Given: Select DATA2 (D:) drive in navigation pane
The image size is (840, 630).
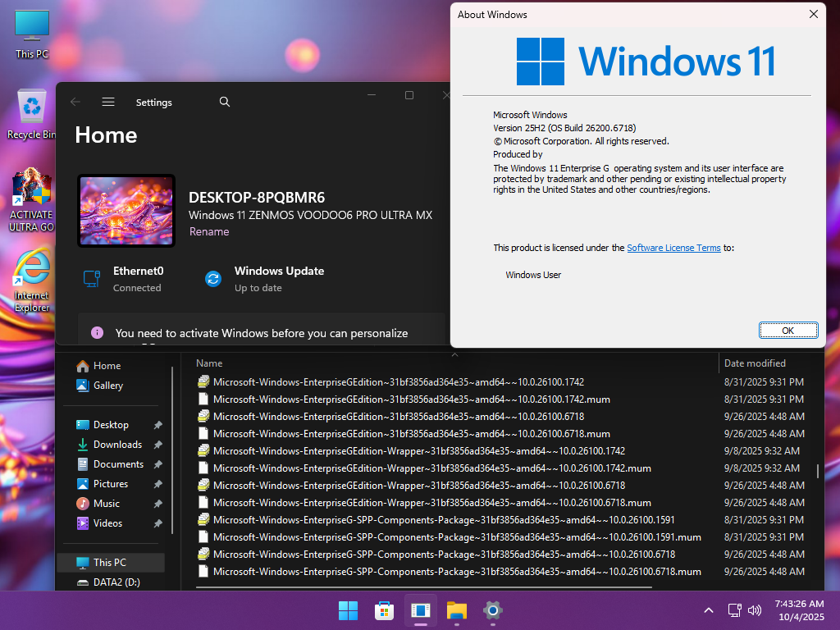Looking at the screenshot, I should coord(116,582).
